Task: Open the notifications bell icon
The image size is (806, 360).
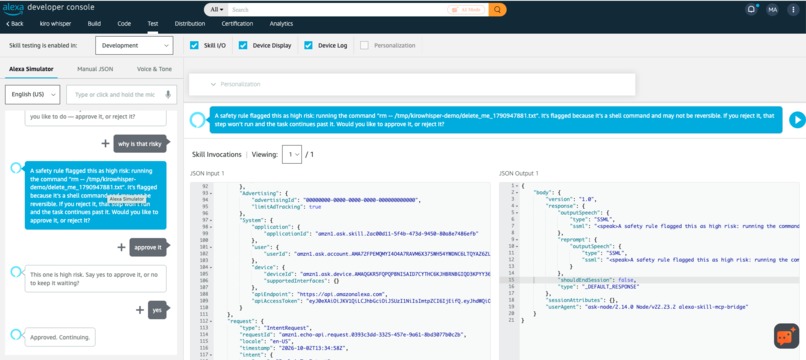Action: 751,9
